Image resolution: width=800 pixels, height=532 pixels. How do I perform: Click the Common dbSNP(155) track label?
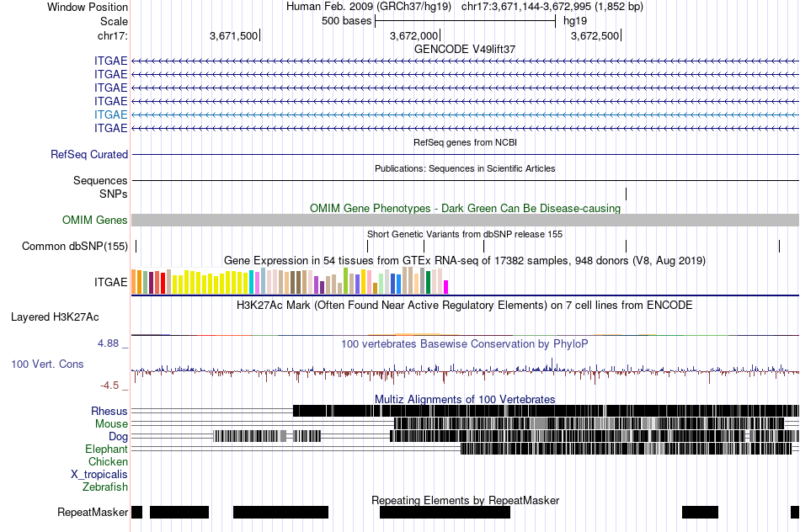point(75,247)
